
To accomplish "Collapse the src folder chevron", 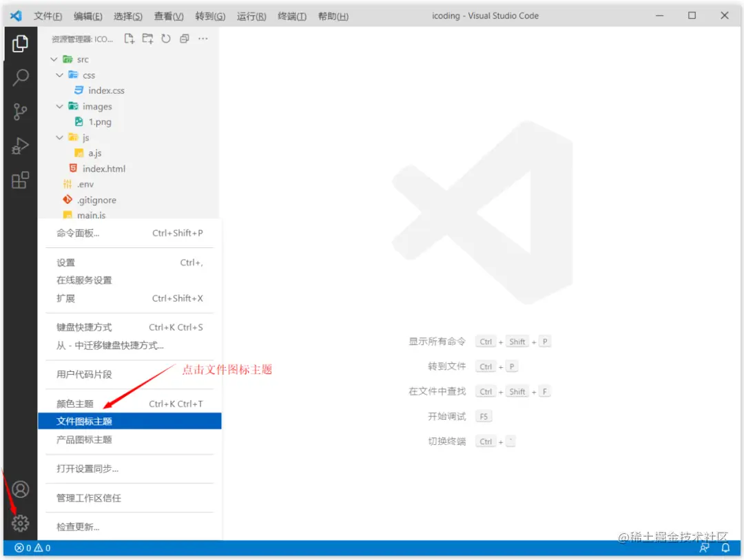I will [x=54, y=59].
